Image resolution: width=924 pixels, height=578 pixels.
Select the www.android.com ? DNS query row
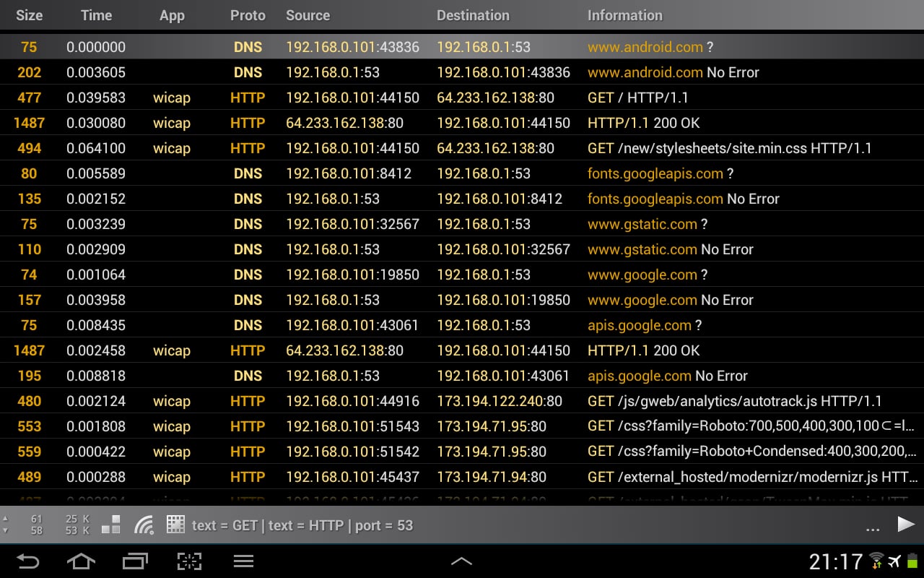462,47
